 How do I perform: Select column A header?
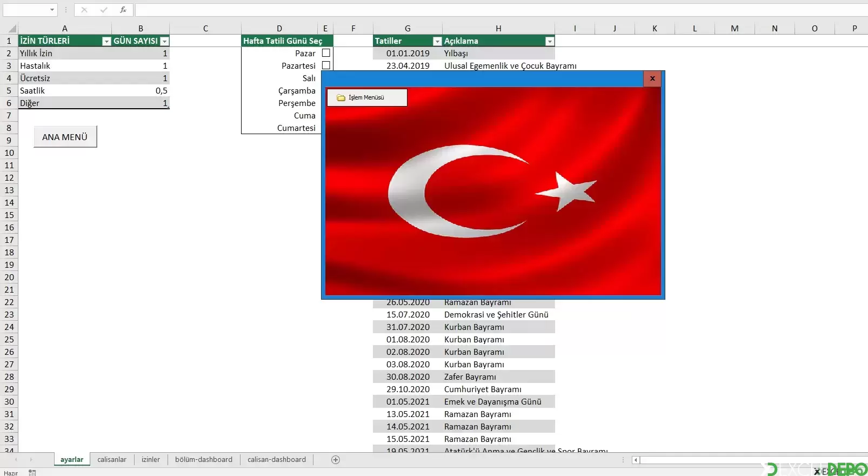(x=65, y=29)
